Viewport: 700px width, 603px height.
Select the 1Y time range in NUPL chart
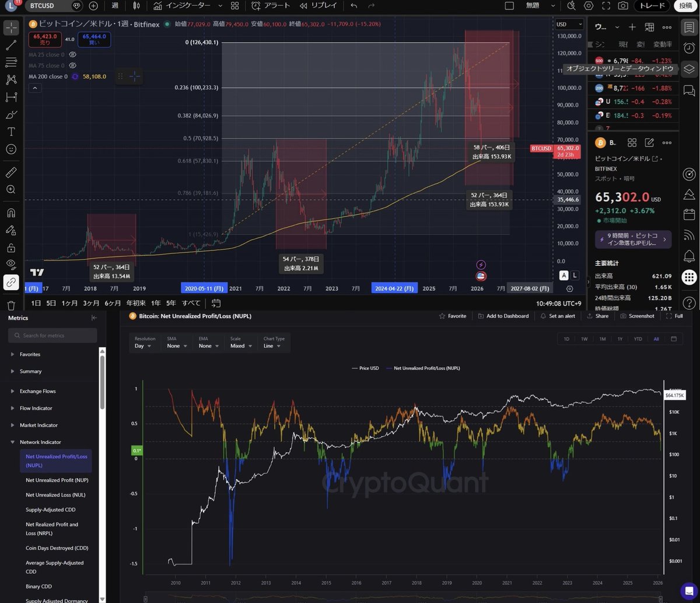pyautogui.click(x=620, y=339)
